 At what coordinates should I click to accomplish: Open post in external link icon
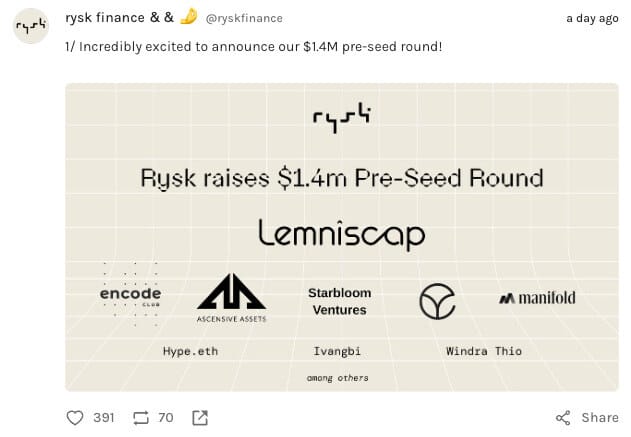pyautogui.click(x=199, y=417)
